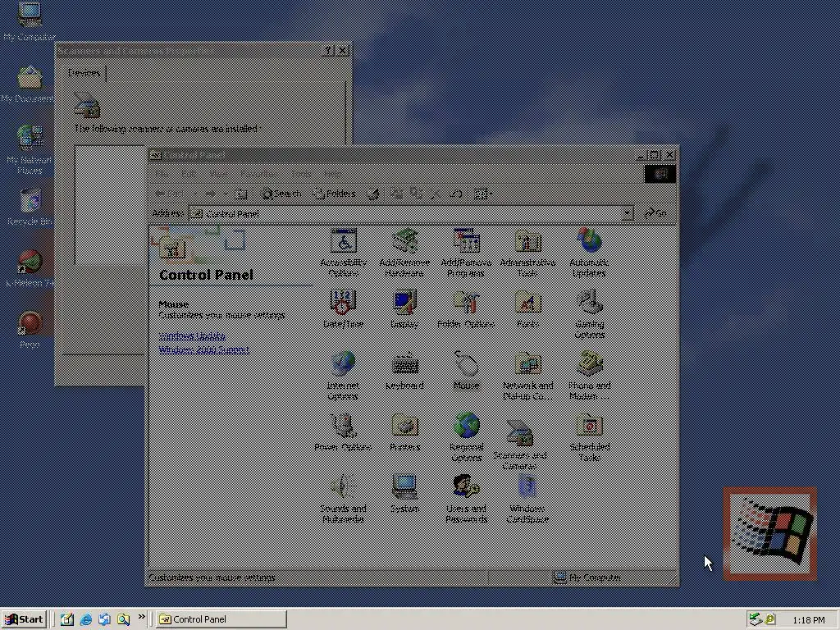Expand the Address bar dropdown arrow
This screenshot has height=630, width=840.
click(628, 214)
